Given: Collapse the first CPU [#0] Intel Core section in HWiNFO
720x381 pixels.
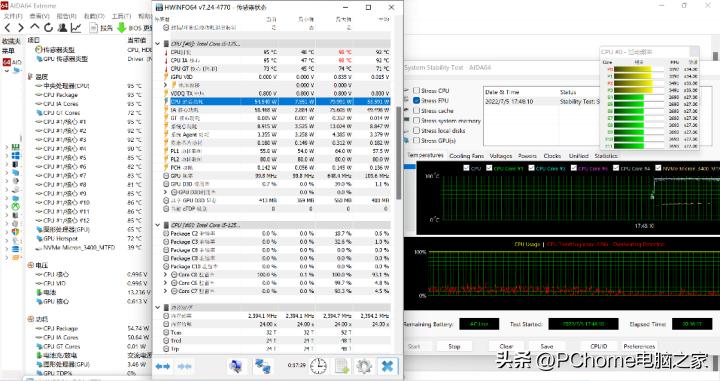Looking at the screenshot, I should [x=158, y=44].
